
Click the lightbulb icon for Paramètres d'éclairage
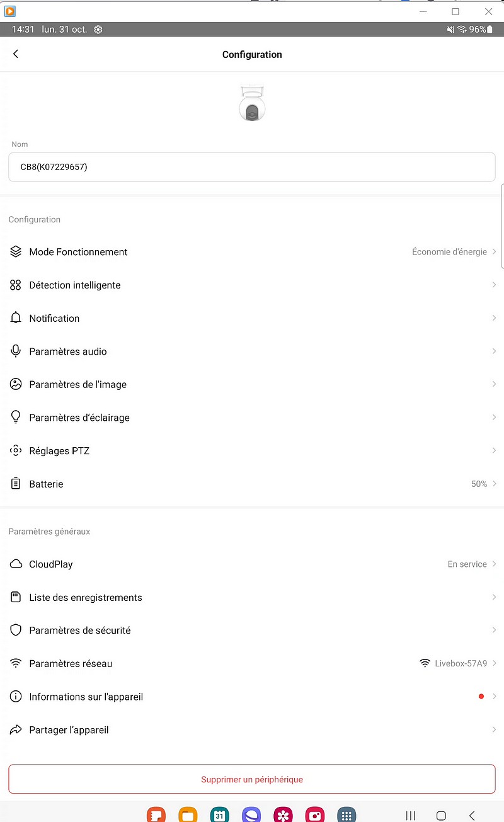click(16, 418)
